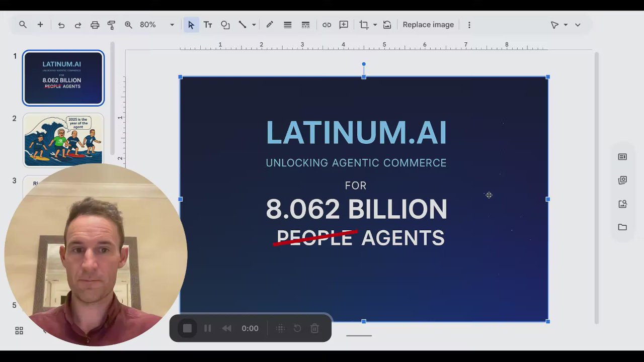Click the LATINUM.AI title on slide
This screenshot has width=644, height=362.
click(x=356, y=133)
